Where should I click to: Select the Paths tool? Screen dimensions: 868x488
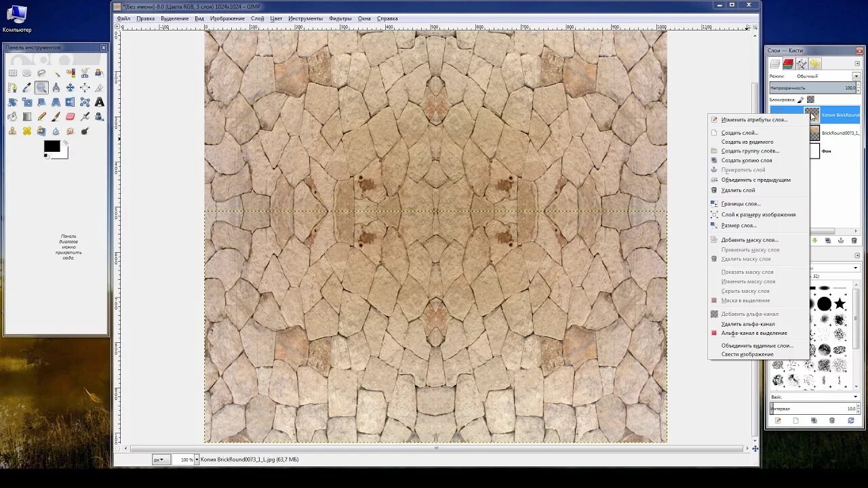click(x=13, y=87)
